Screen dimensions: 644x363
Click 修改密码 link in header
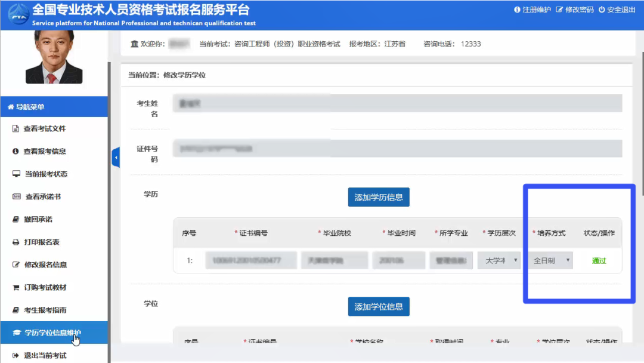[x=575, y=10]
